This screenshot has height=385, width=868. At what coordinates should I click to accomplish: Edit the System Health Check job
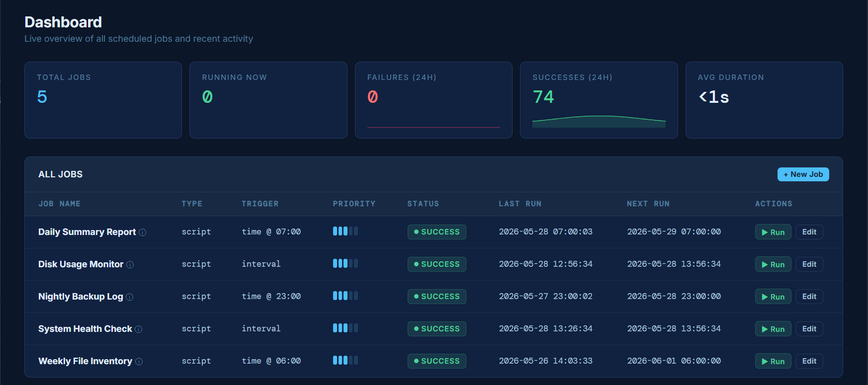tap(809, 329)
